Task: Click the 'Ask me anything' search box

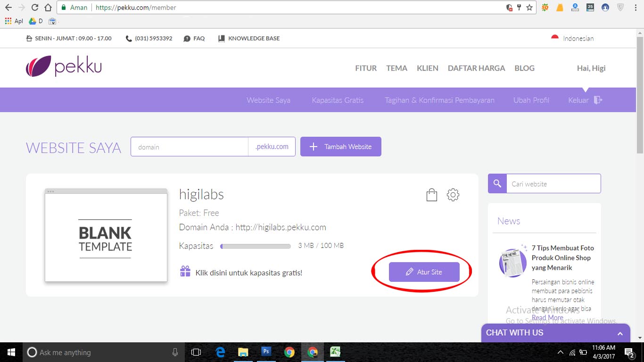Action: tap(103, 352)
